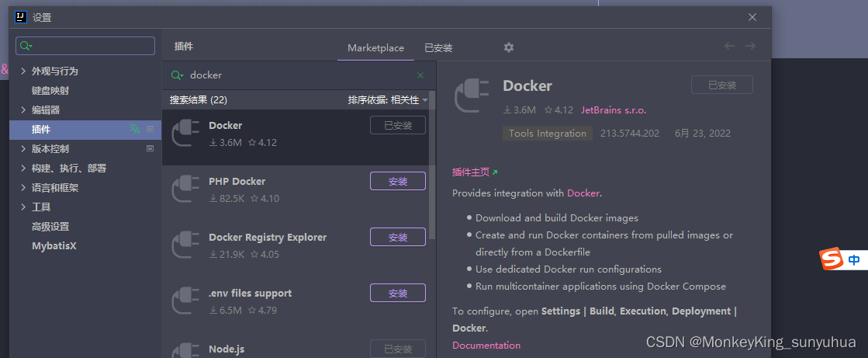The width and height of the screenshot is (868, 358).
Task: Click the Sogou input method S icon
Action: click(831, 259)
